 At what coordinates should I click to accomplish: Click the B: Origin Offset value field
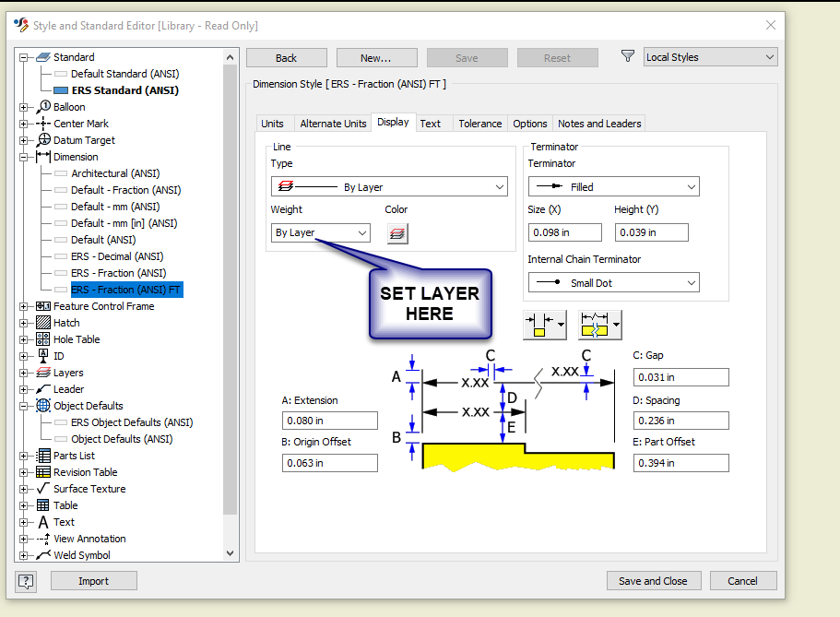pyautogui.click(x=330, y=463)
